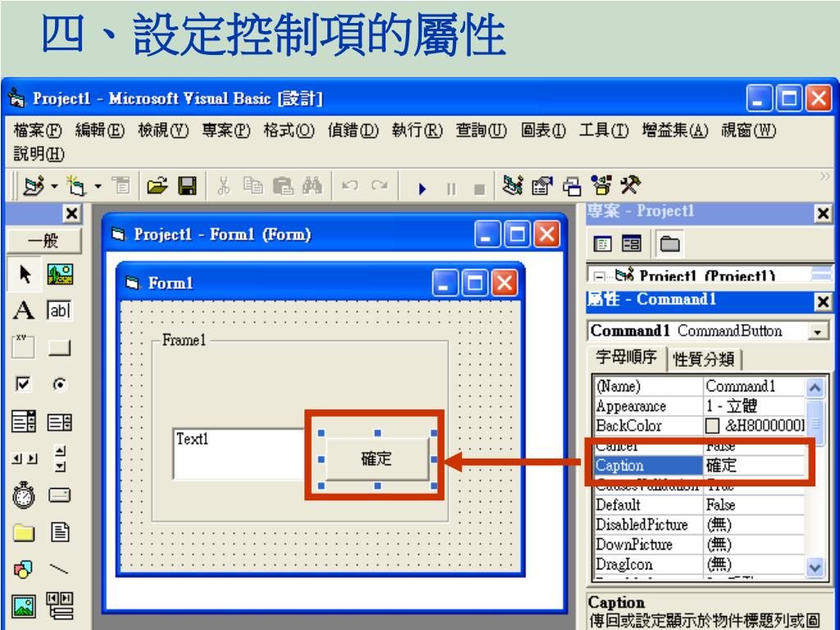840x630 pixels.
Task: Select the CheckBox tool in toolbox
Action: tap(23, 384)
